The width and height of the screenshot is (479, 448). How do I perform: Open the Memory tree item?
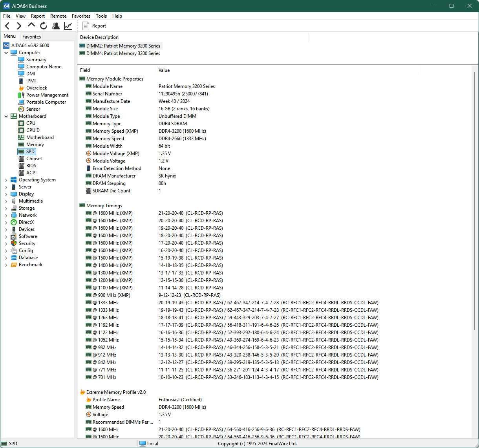pos(35,144)
